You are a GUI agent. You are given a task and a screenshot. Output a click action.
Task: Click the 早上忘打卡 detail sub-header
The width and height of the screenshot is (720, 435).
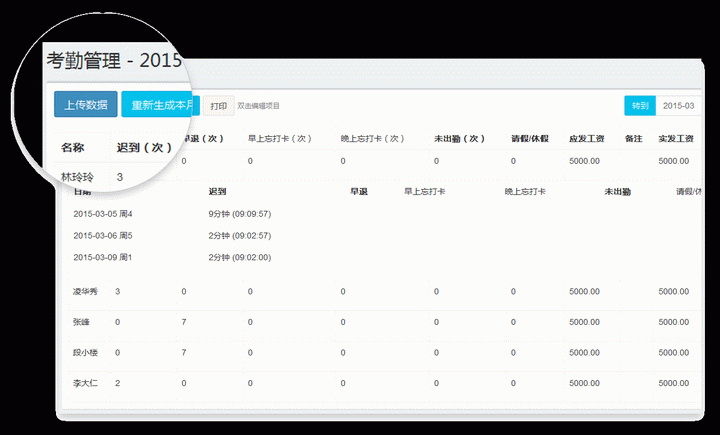coord(425,192)
